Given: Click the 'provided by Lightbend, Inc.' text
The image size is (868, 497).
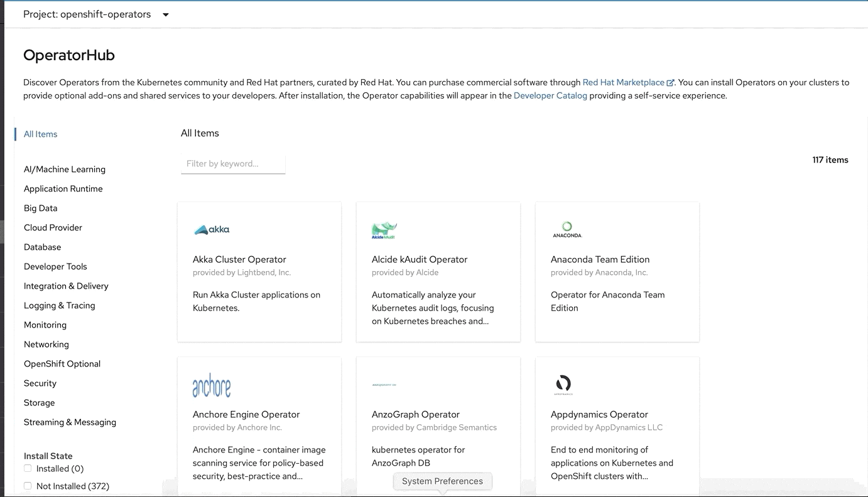Looking at the screenshot, I should [242, 273].
